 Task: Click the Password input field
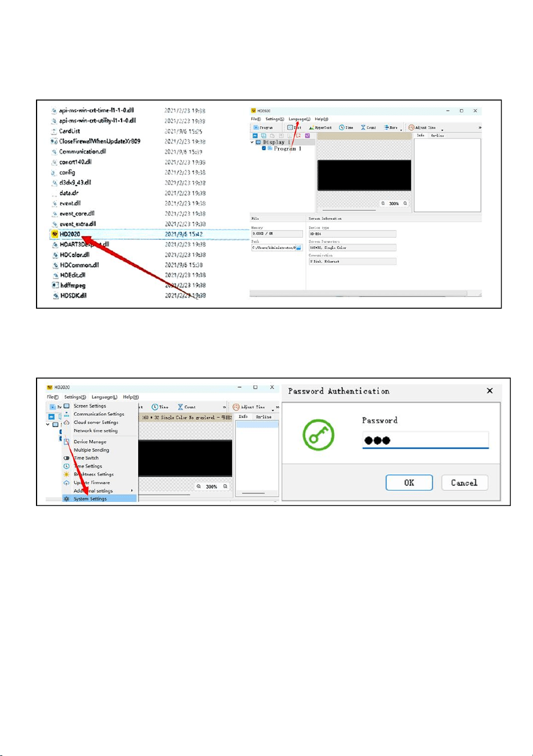(426, 440)
